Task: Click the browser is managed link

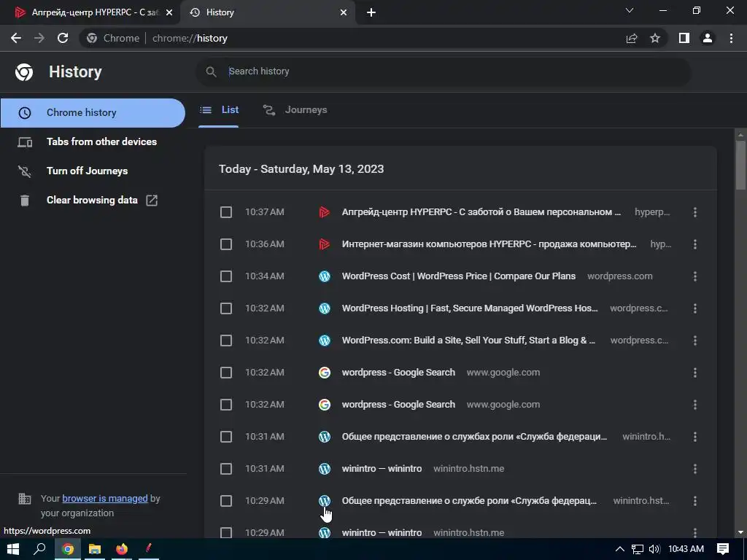Action: (x=105, y=499)
